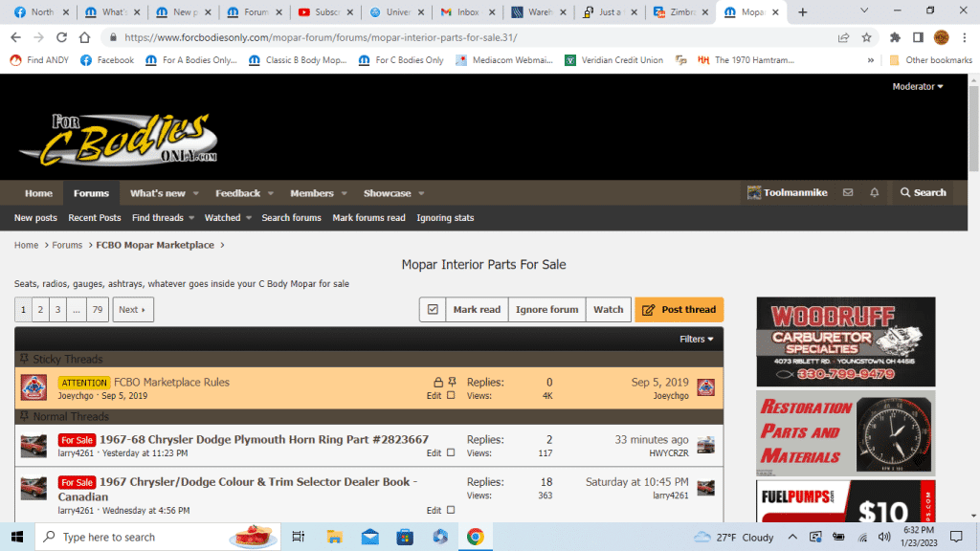980x551 pixels.
Task: Bookmark this page with the star icon
Action: click(867, 37)
